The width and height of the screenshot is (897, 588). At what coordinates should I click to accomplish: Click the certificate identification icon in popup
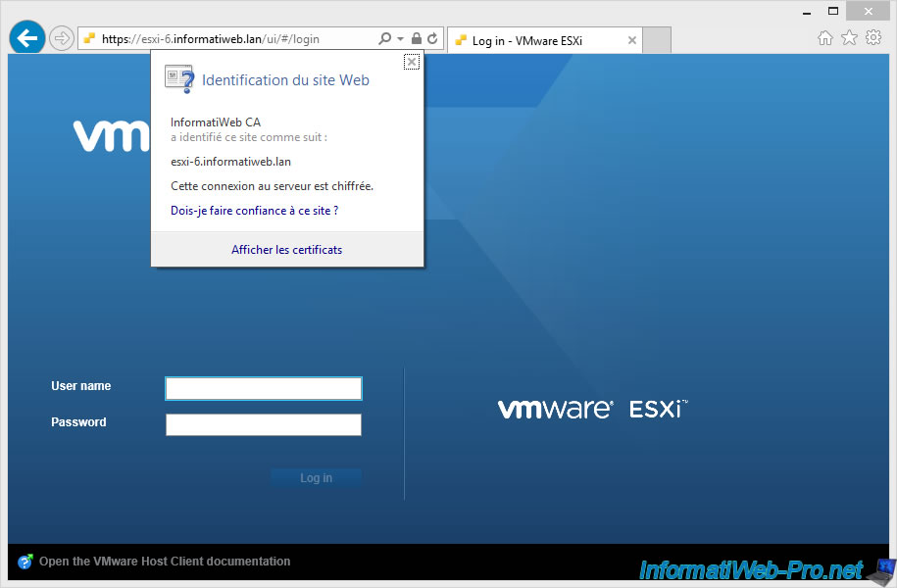tap(179, 79)
